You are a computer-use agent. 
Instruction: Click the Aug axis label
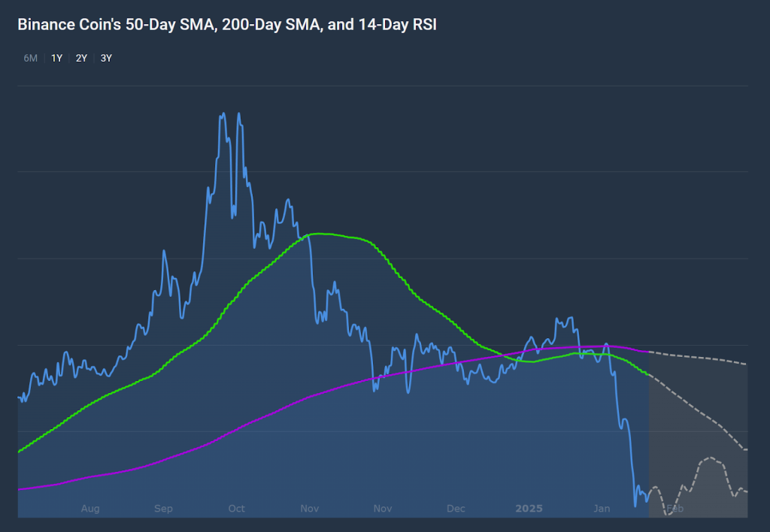90,509
